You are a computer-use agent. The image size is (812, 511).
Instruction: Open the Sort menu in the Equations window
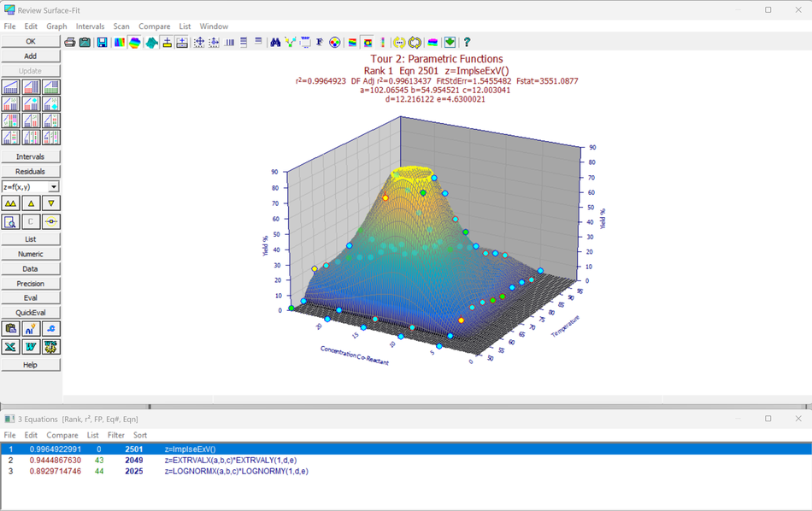(x=140, y=436)
